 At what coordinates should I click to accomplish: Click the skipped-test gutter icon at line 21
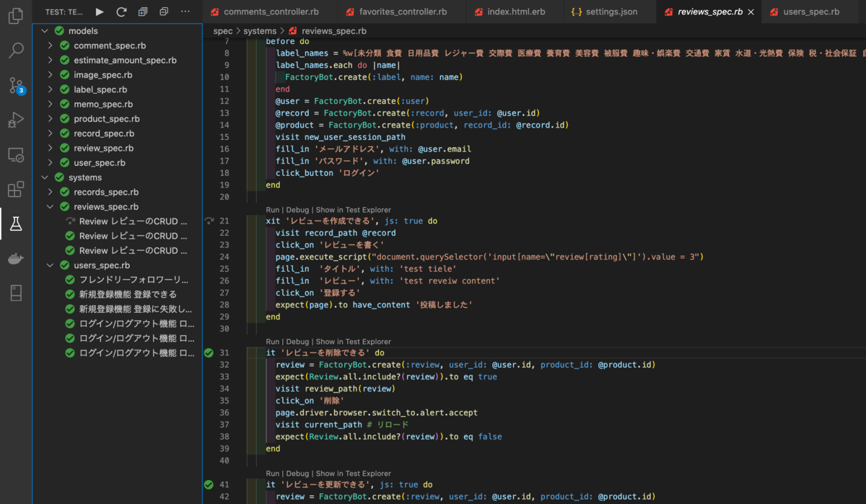click(x=209, y=221)
